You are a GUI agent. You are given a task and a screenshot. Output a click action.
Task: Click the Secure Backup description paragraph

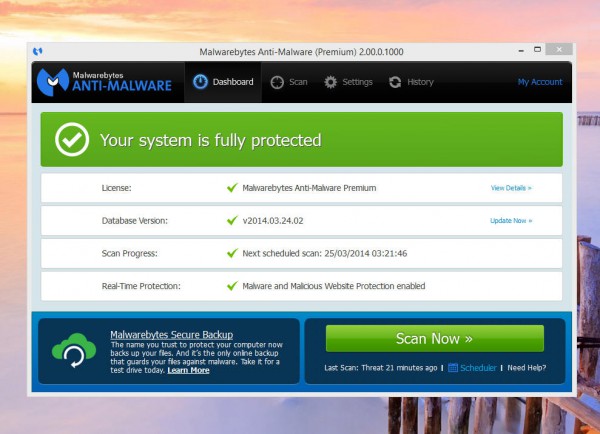pyautogui.click(x=196, y=357)
